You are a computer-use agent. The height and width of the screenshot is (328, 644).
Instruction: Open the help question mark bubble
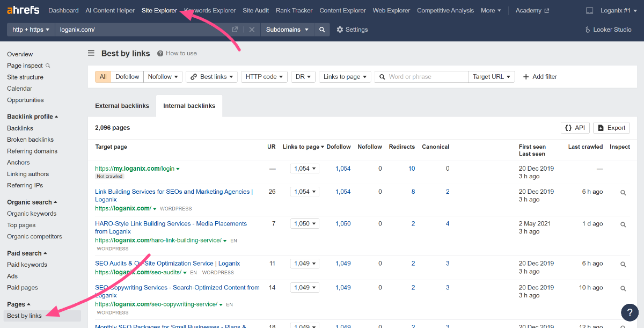[x=630, y=313]
